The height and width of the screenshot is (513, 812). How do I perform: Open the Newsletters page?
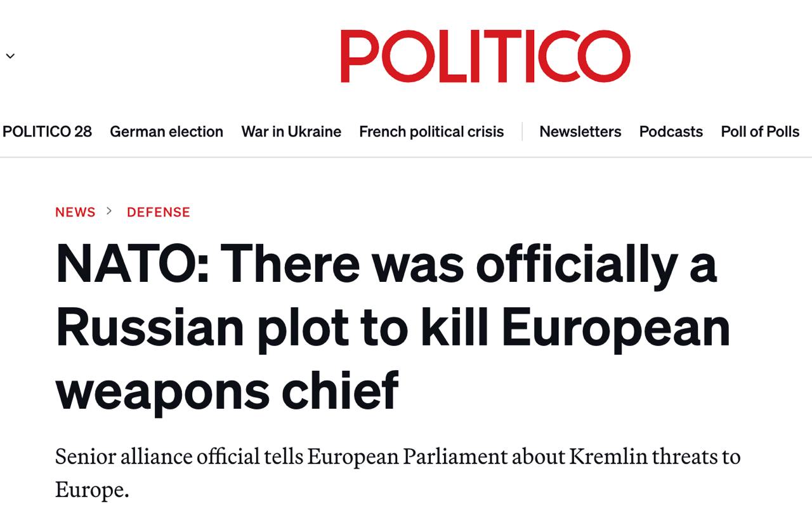tap(580, 131)
